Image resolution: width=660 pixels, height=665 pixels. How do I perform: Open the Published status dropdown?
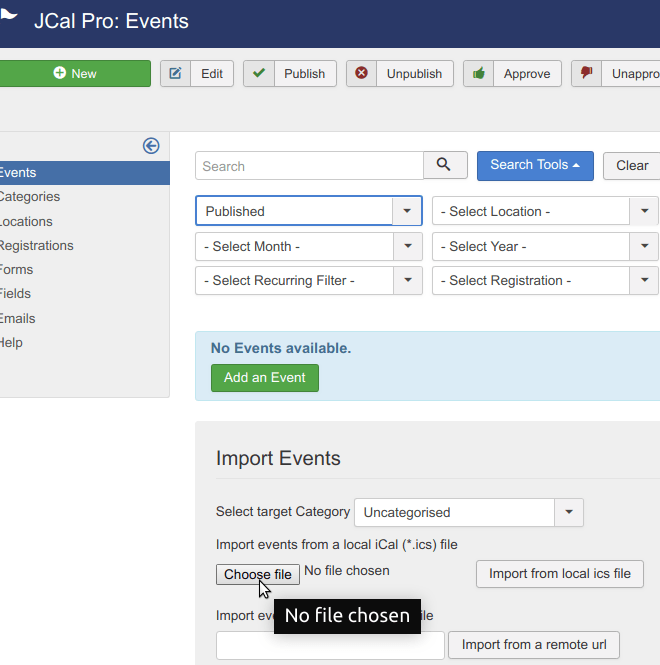309,211
